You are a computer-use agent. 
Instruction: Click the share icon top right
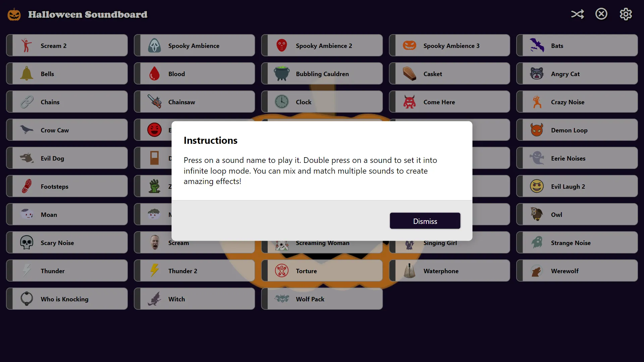tap(578, 14)
